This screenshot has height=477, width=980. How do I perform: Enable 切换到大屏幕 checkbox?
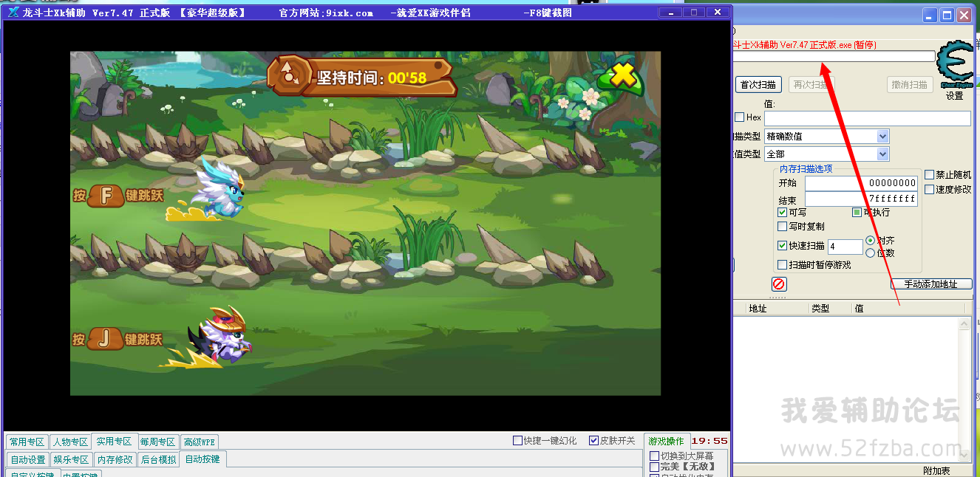pos(654,456)
